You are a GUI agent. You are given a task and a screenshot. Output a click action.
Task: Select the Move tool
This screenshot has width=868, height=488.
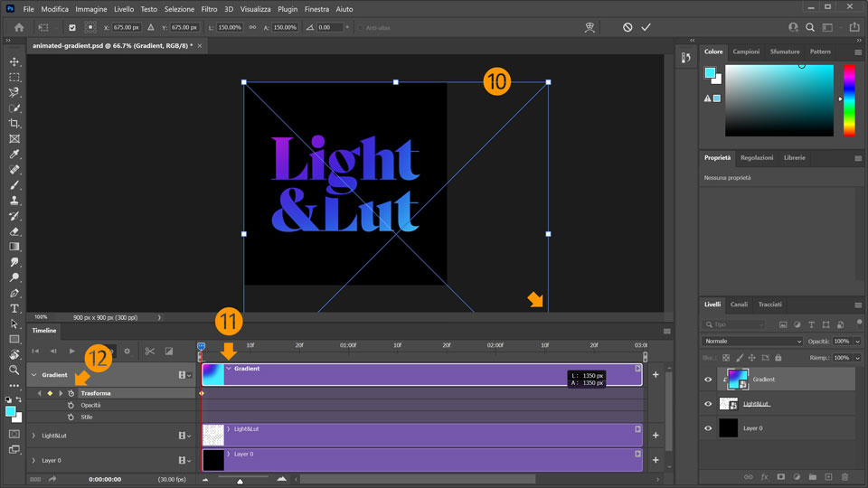coord(14,61)
